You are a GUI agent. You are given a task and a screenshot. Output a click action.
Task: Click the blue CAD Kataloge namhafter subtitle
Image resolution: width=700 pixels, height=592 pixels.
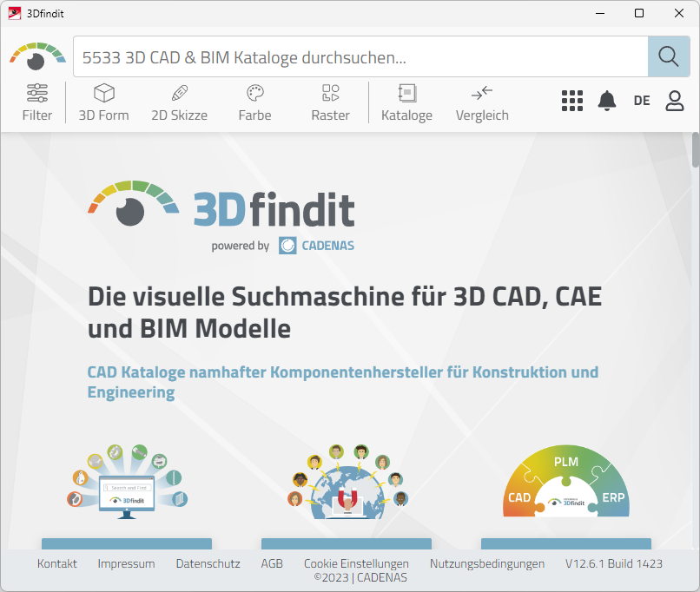[x=342, y=382]
